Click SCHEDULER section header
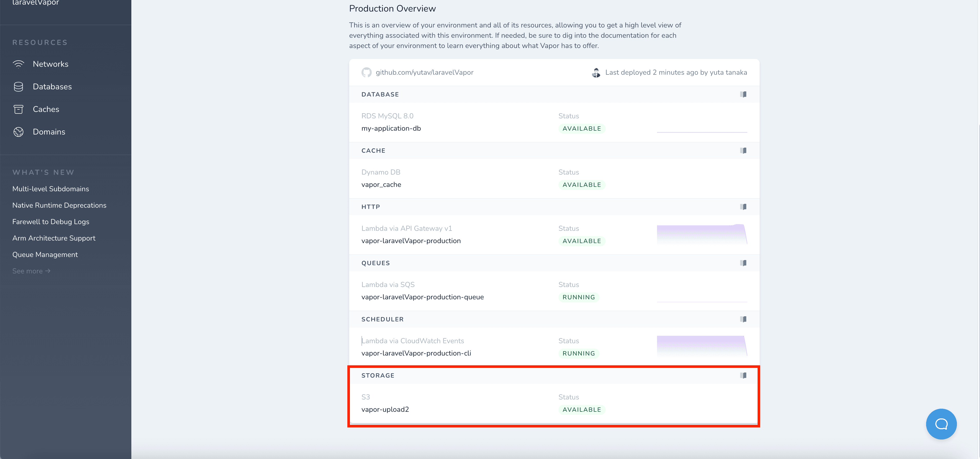 pyautogui.click(x=382, y=319)
